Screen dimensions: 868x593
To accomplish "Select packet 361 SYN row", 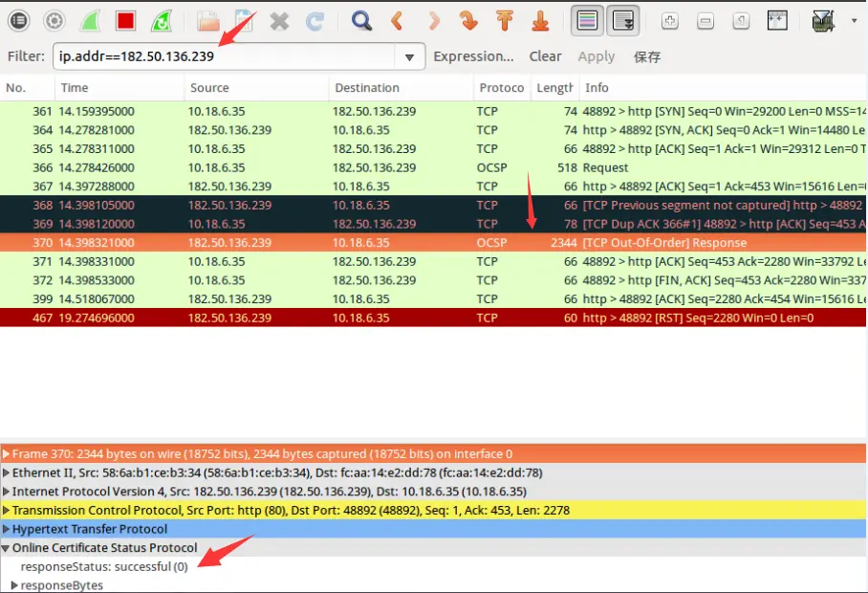I will click(x=433, y=111).
